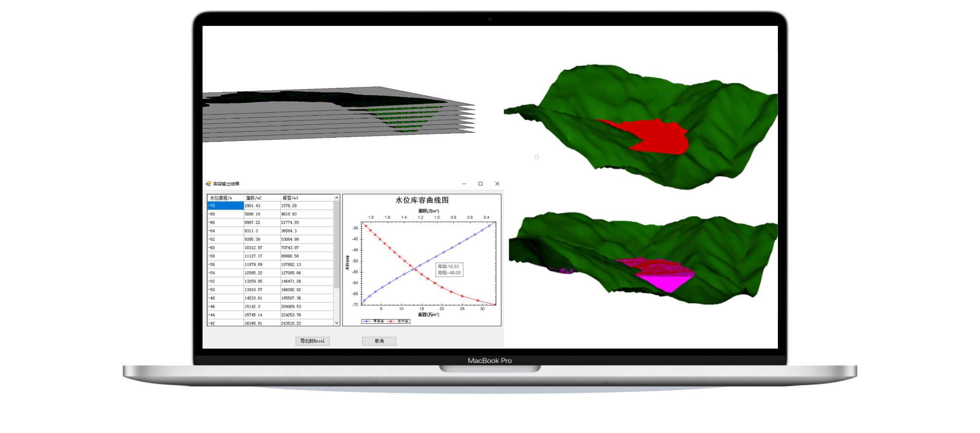The width and height of the screenshot is (980, 433).
Task: Select the -52 water level cell
Action: click(x=225, y=281)
